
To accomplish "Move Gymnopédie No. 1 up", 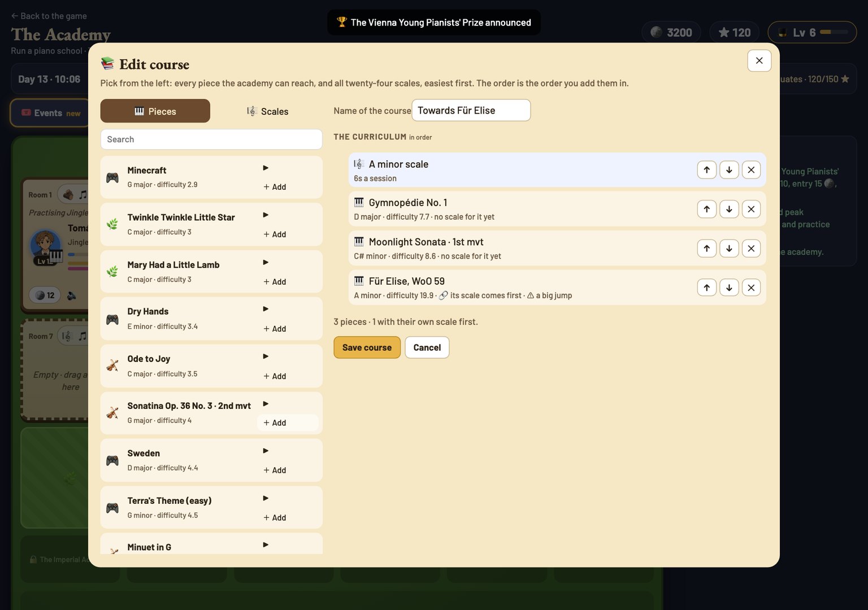I will 707,209.
